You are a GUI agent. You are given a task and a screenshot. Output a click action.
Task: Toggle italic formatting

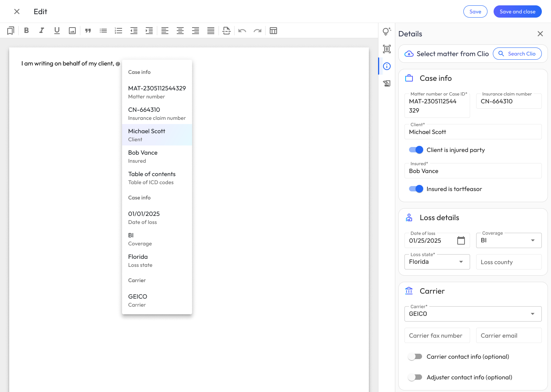tap(42, 31)
